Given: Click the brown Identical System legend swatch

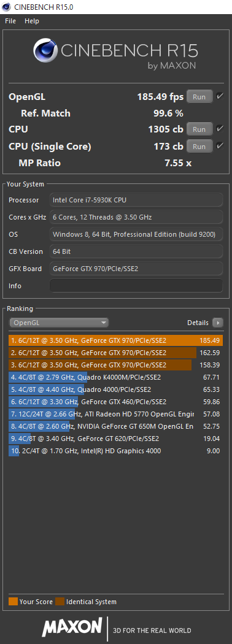Looking at the screenshot, I should (60, 602).
